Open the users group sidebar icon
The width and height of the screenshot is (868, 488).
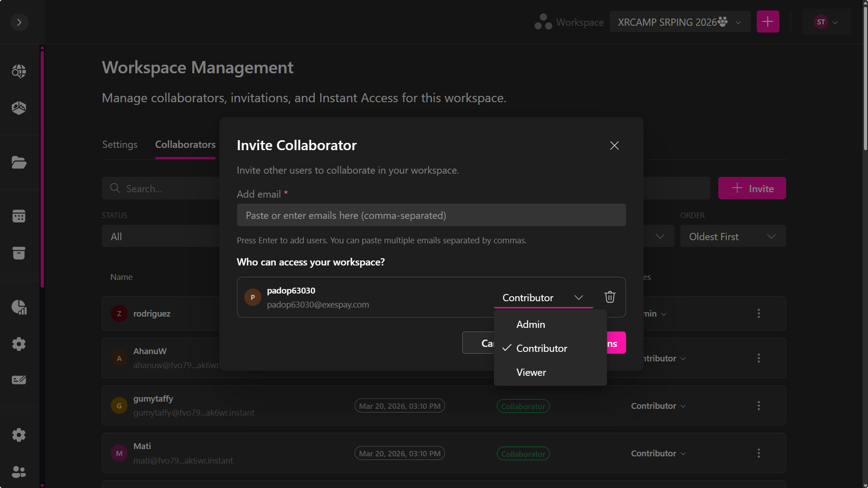click(x=19, y=472)
